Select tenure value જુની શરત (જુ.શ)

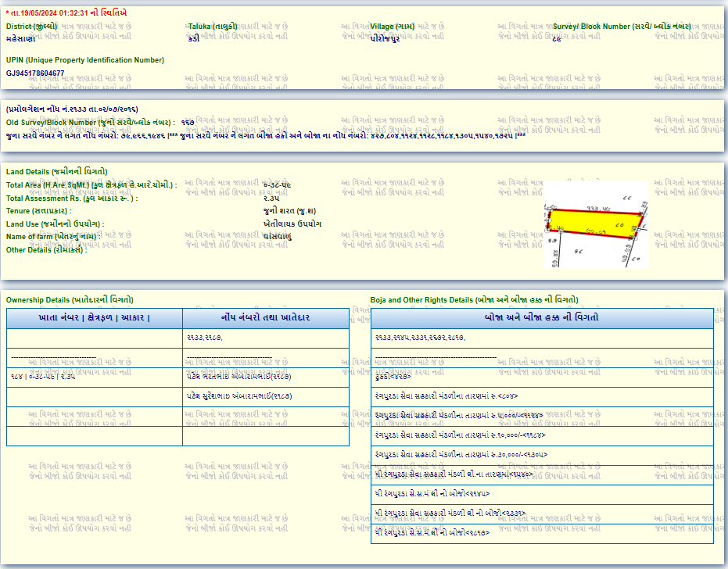point(289,211)
